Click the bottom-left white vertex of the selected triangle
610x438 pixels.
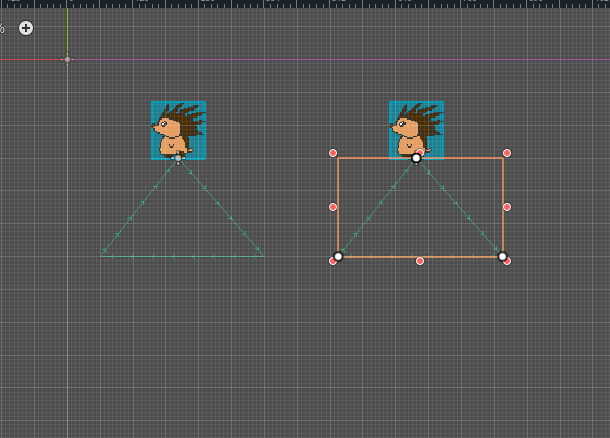[338, 257]
